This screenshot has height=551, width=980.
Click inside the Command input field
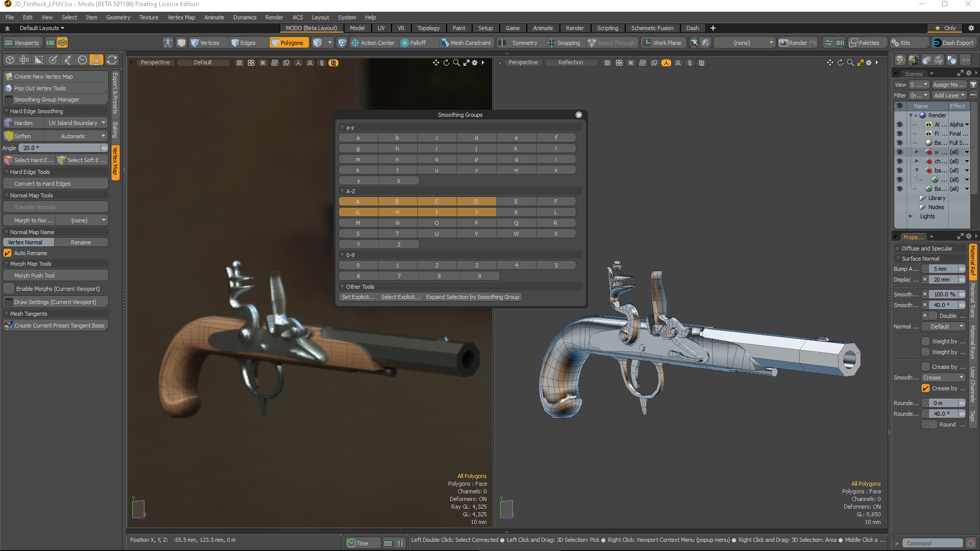[x=933, y=543]
